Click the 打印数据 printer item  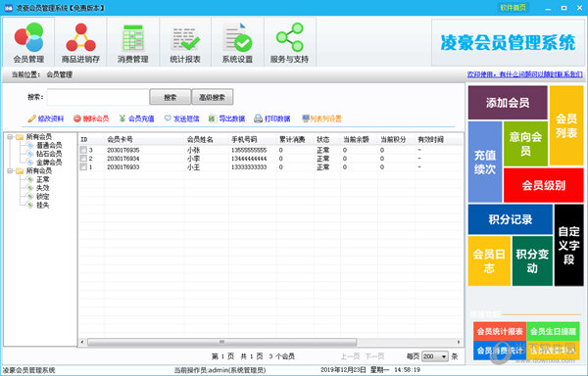pyautogui.click(x=272, y=118)
